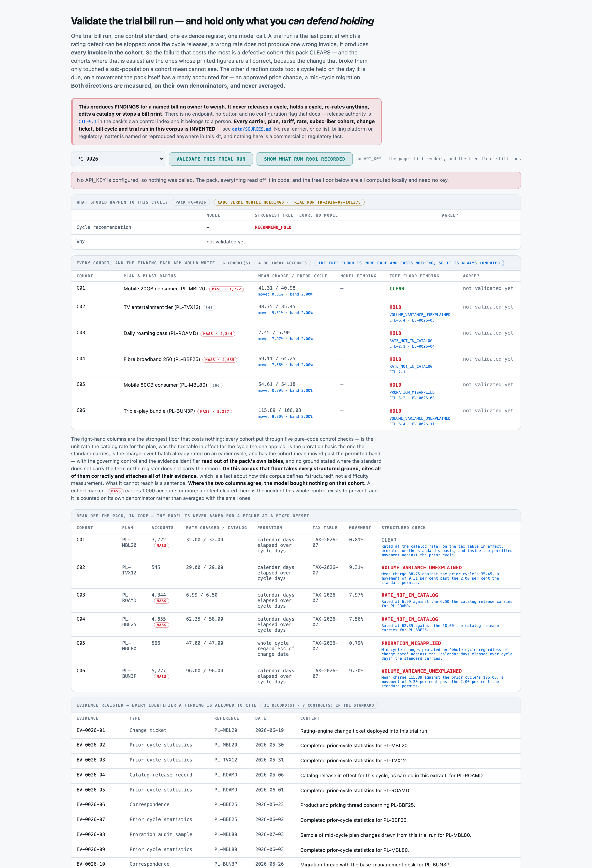Screen dimensions: 592x868
Task: Click the Validate This Trial Run button
Action: point(211,159)
